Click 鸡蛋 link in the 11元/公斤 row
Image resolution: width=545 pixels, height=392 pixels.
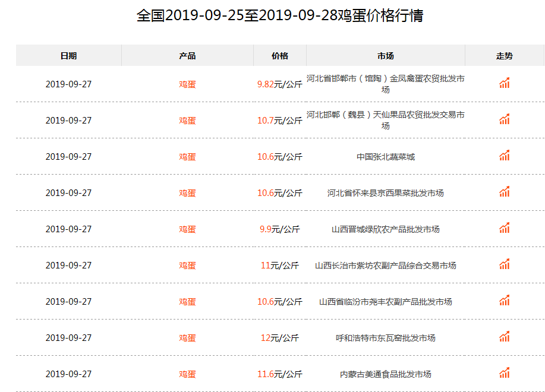(187, 265)
